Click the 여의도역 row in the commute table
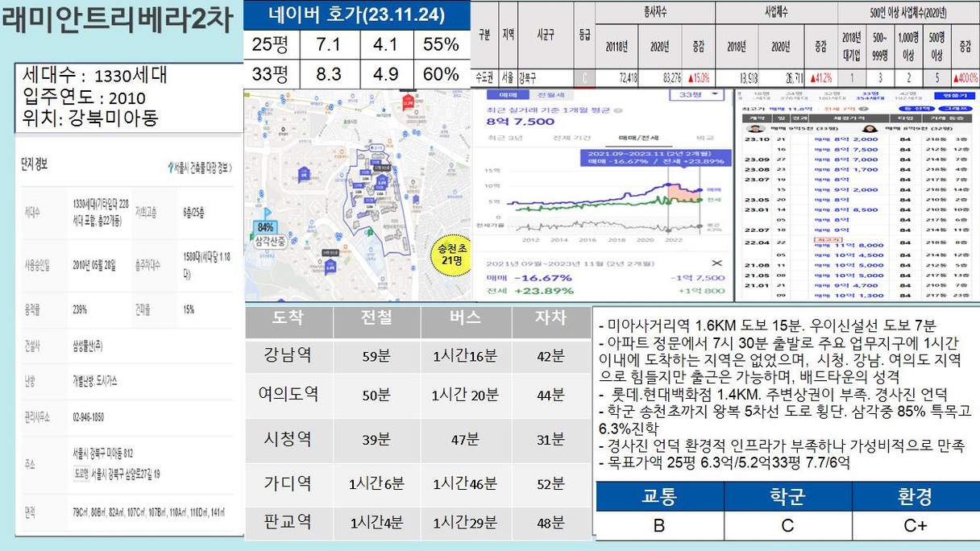Screen dimensions: 980x551 [417, 395]
